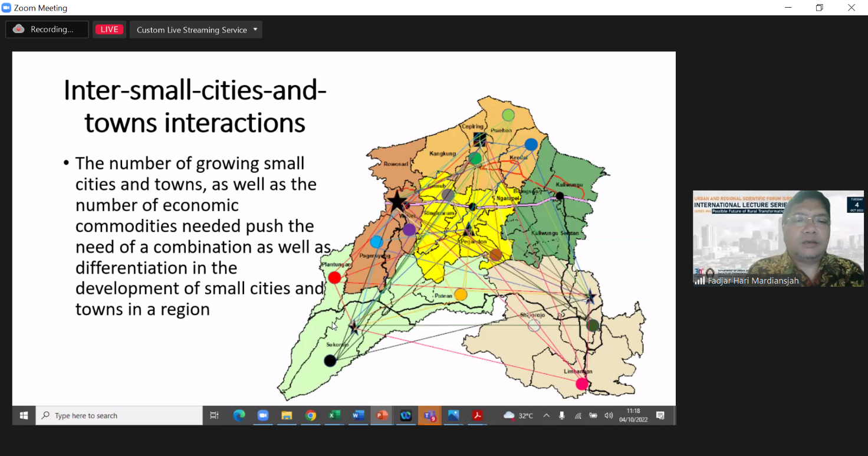Click the red LIVE badge
The width and height of the screenshot is (868, 456).
click(109, 29)
